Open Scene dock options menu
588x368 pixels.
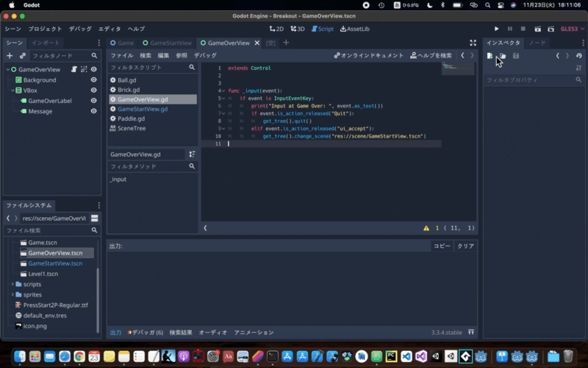(99, 43)
